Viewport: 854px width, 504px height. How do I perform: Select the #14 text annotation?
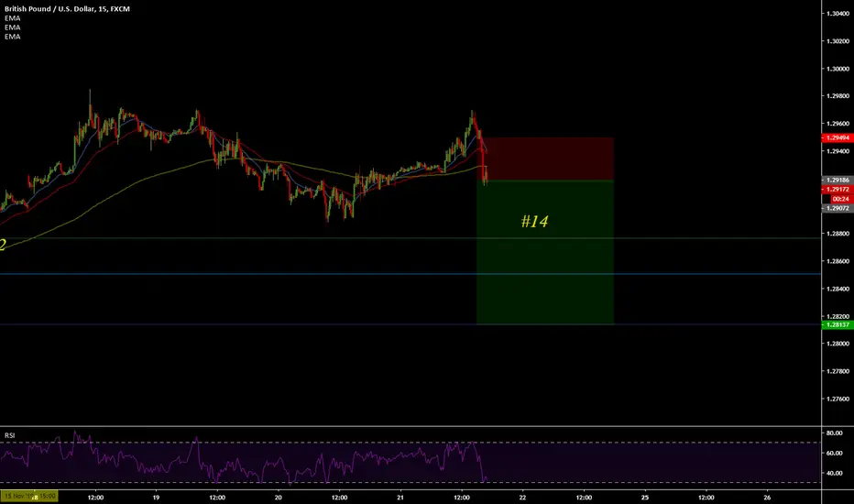click(x=534, y=221)
